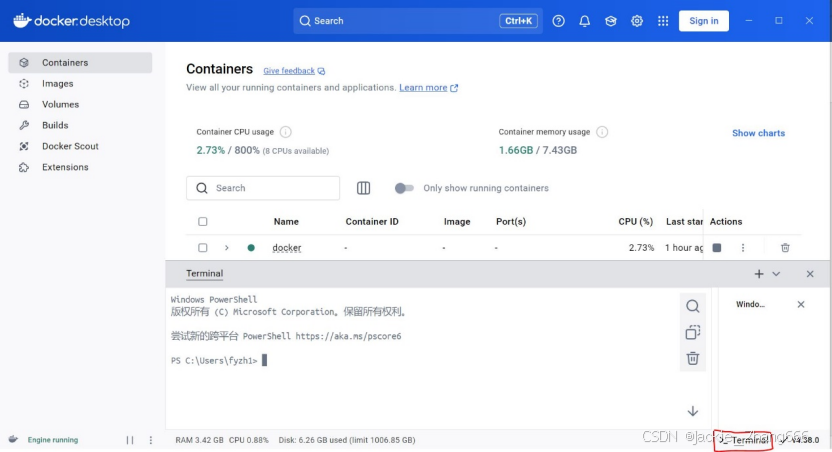Click the whale icon in status bar
The height and width of the screenshot is (452, 832).
pyautogui.click(x=13, y=439)
